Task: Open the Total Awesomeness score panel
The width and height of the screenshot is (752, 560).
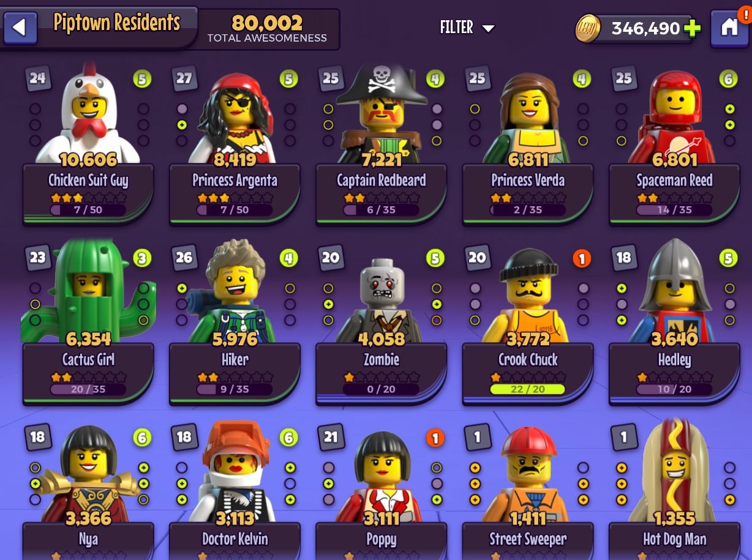Action: (267, 29)
